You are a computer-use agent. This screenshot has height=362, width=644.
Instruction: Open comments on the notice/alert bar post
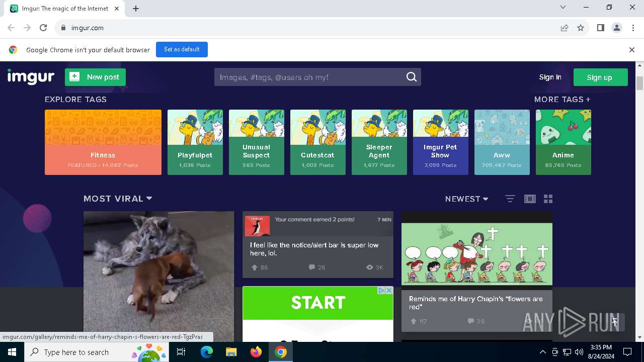tap(311, 267)
